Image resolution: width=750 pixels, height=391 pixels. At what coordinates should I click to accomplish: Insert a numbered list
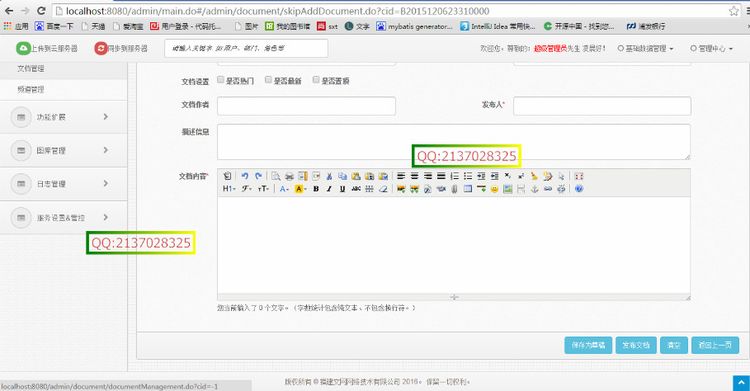coord(454,176)
